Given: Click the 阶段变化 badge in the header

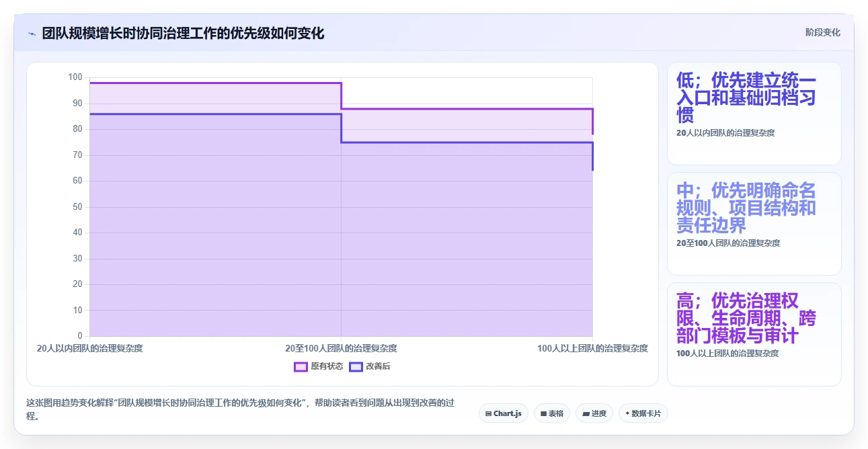Looking at the screenshot, I should [x=823, y=32].
